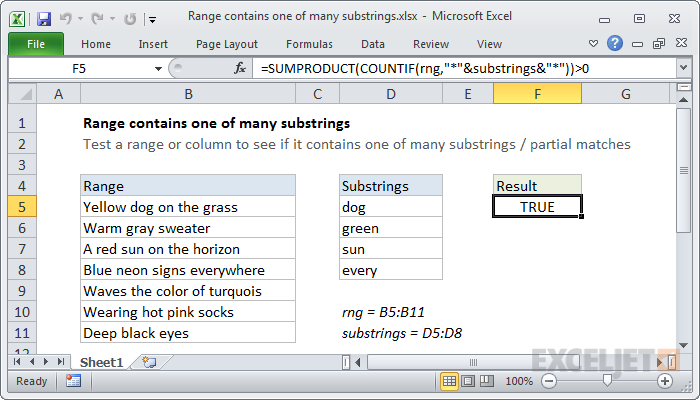Expand the Name Box dropdown arrow
Viewport: 700px width, 400px height.
pos(158,69)
